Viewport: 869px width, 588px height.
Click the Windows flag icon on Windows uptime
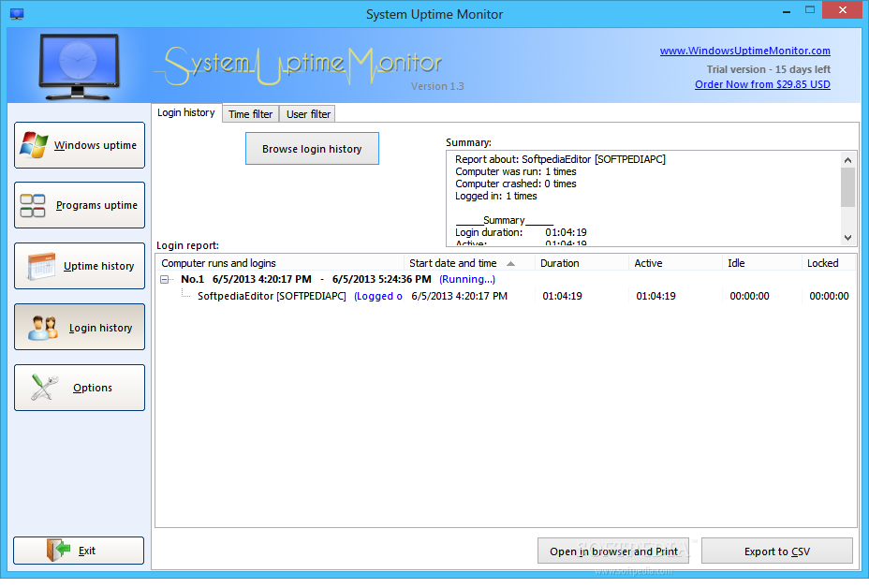click(x=34, y=144)
